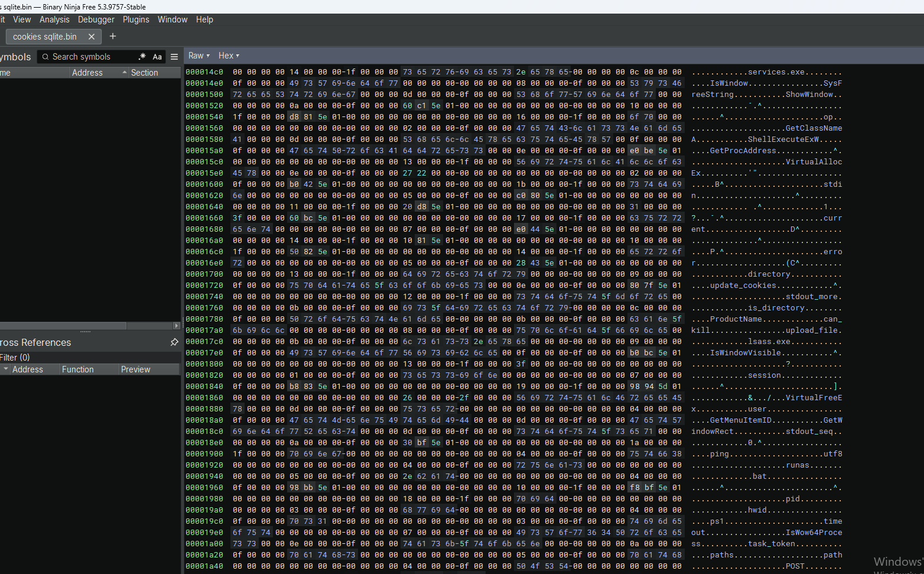Click ASCII text 'is_directory' in hex view
Image resolution: width=924 pixels, height=574 pixels.
point(776,308)
